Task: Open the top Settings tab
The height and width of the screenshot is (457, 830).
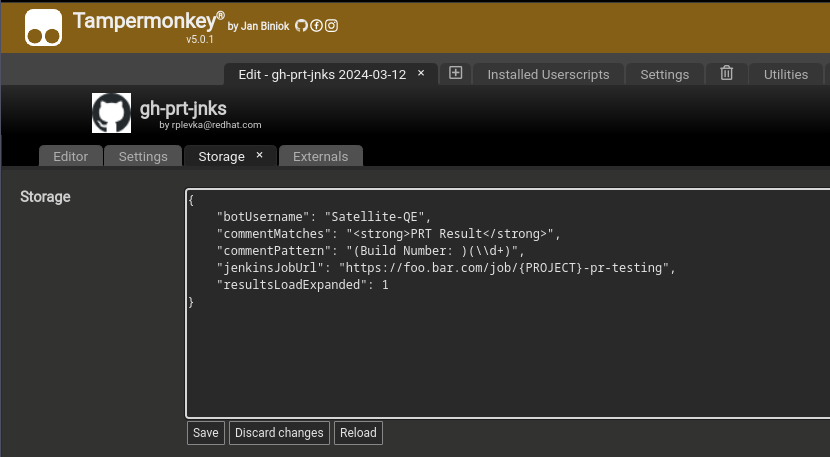Action: pos(665,75)
